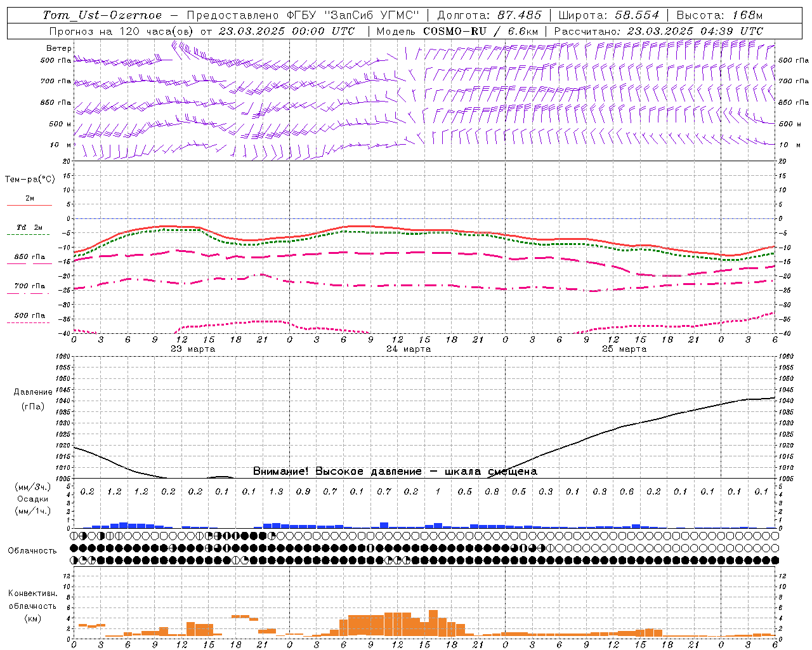Click the latitude value Широта: 58.554

tap(608, 15)
